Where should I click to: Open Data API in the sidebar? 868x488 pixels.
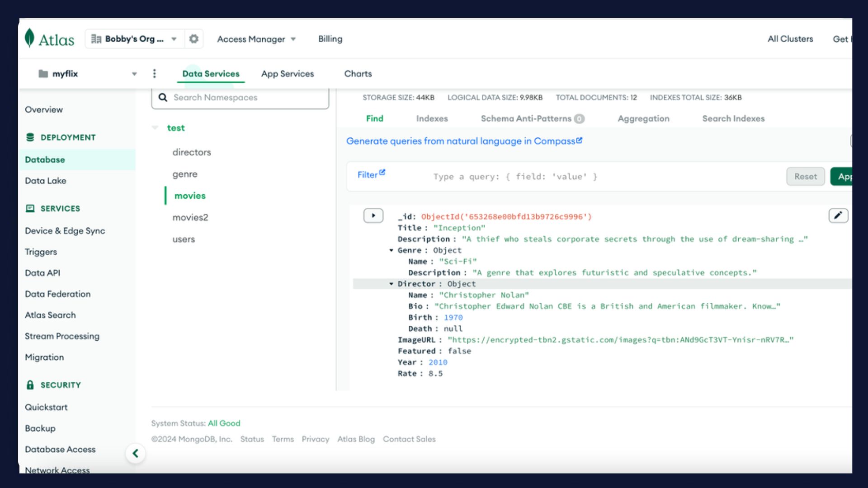[42, 273]
